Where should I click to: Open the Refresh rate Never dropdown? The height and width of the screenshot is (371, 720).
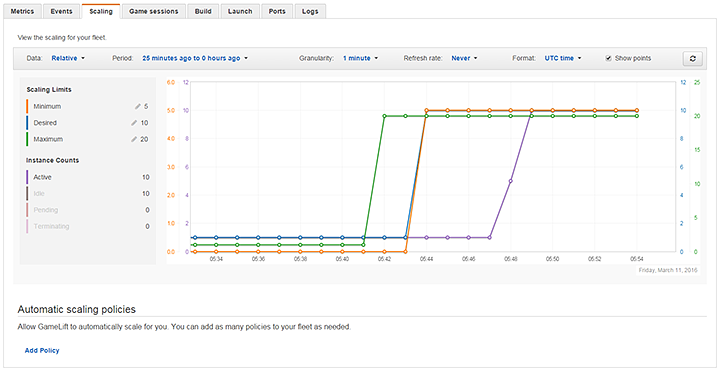464,58
